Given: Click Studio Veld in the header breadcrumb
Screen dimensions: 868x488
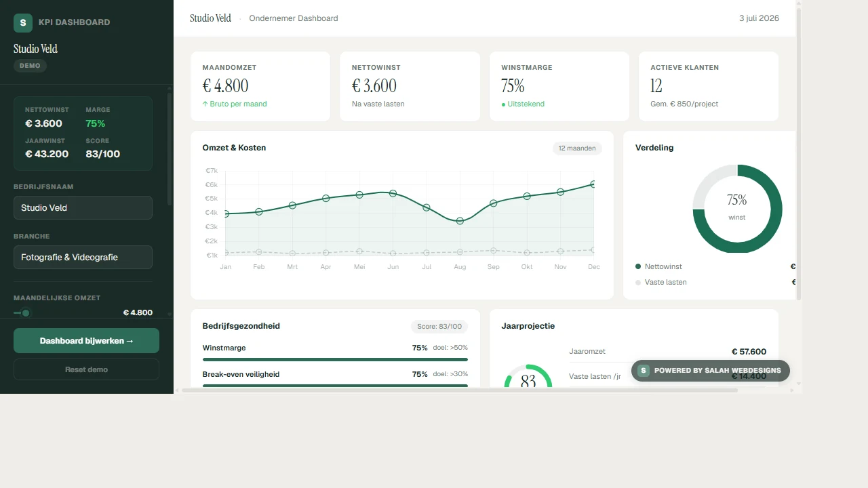Looking at the screenshot, I should pyautogui.click(x=210, y=18).
